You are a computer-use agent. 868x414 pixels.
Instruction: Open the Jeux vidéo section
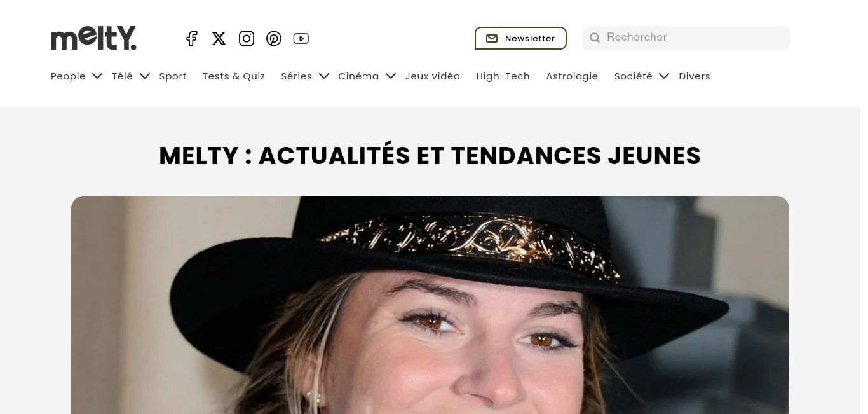click(x=433, y=76)
